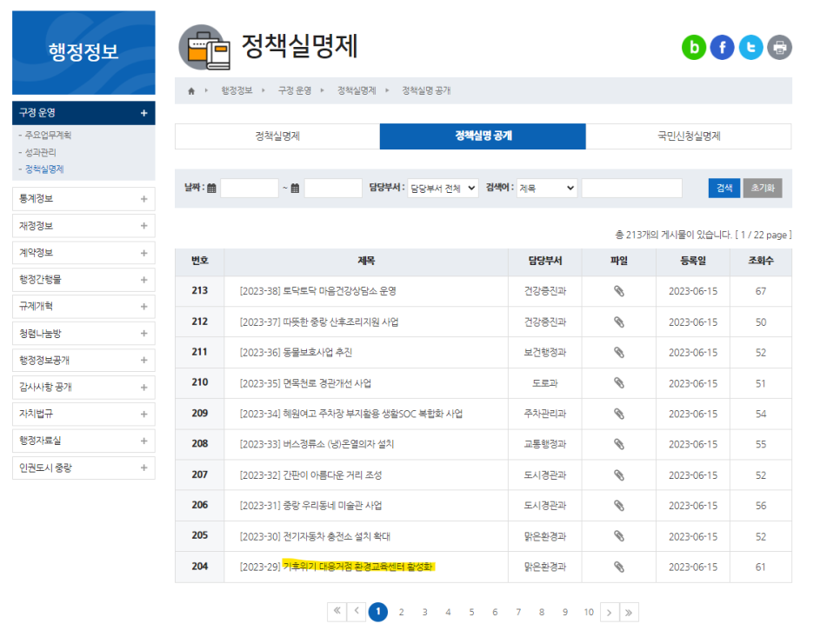The height and width of the screenshot is (637, 840).
Task: Open end date calendar picker icon
Action: point(295,189)
